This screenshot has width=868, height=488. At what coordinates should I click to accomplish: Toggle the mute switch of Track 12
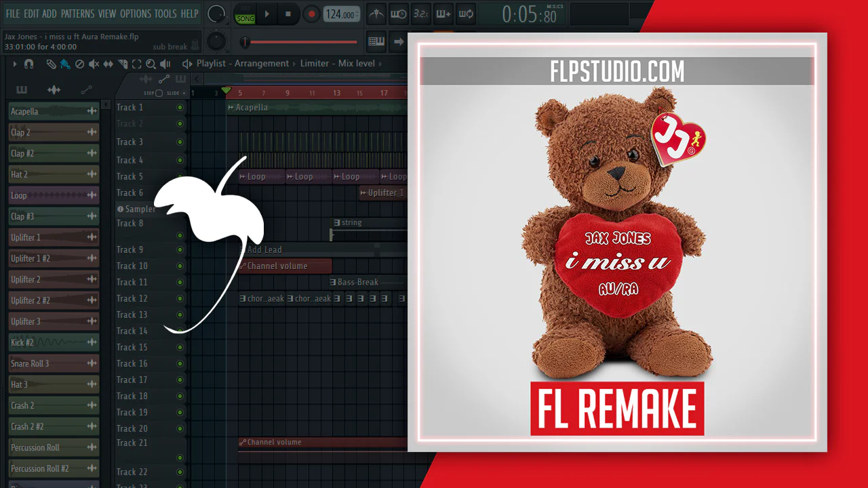180,299
